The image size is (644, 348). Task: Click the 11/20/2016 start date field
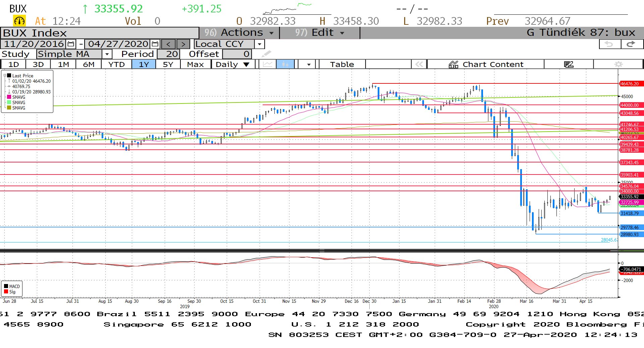[34, 44]
